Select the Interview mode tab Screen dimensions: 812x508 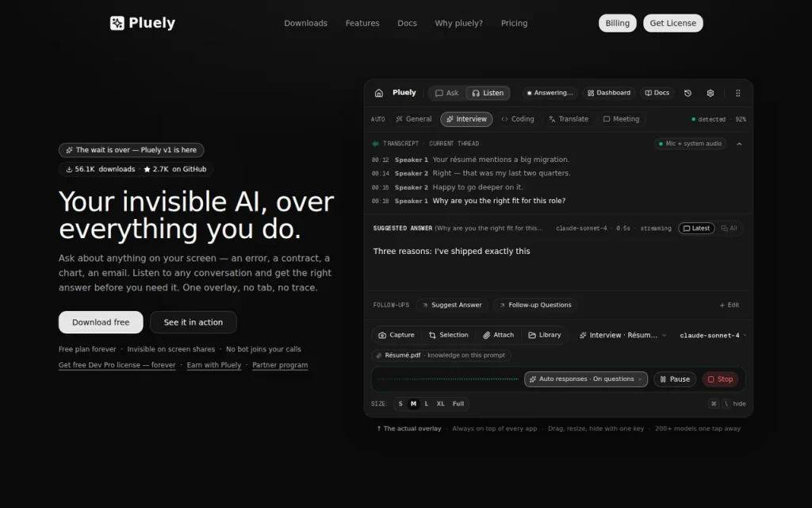click(466, 119)
